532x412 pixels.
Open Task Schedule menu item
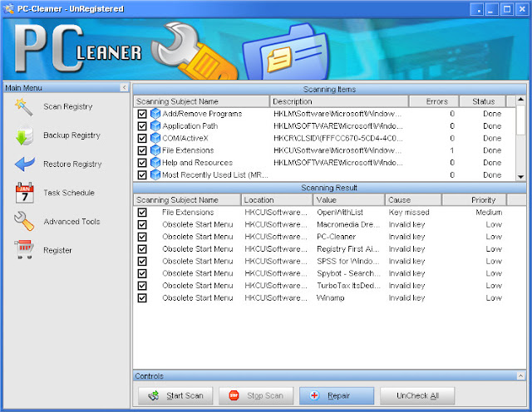pos(69,193)
